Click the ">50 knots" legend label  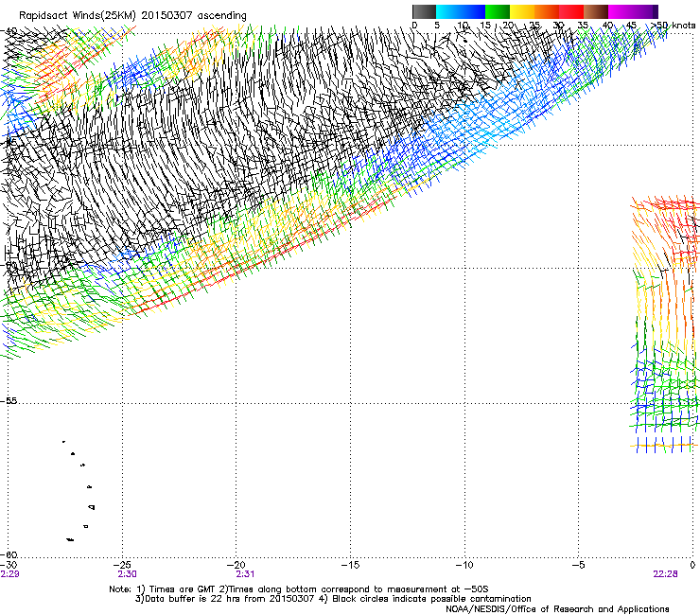(x=673, y=25)
